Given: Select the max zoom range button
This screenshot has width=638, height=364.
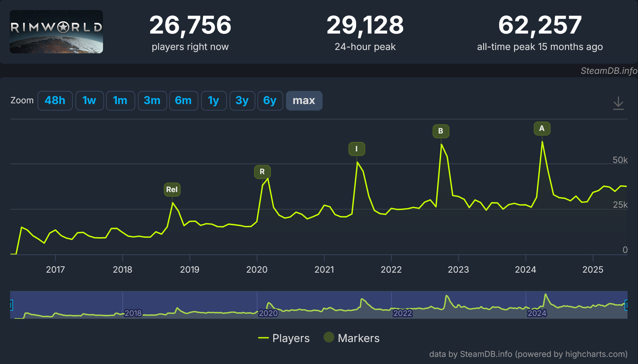Looking at the screenshot, I should tap(304, 101).
